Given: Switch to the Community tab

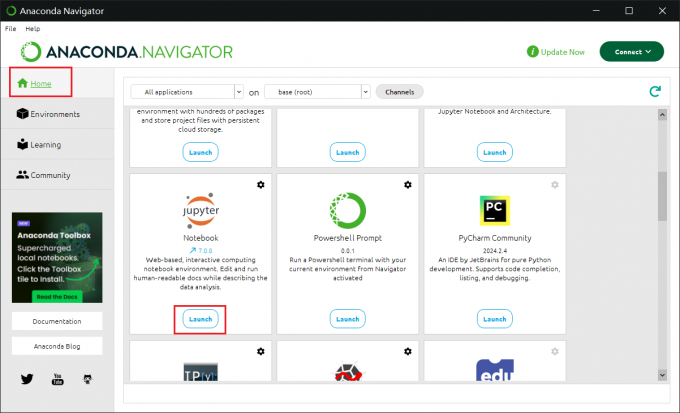Looking at the screenshot, I should [x=57, y=175].
